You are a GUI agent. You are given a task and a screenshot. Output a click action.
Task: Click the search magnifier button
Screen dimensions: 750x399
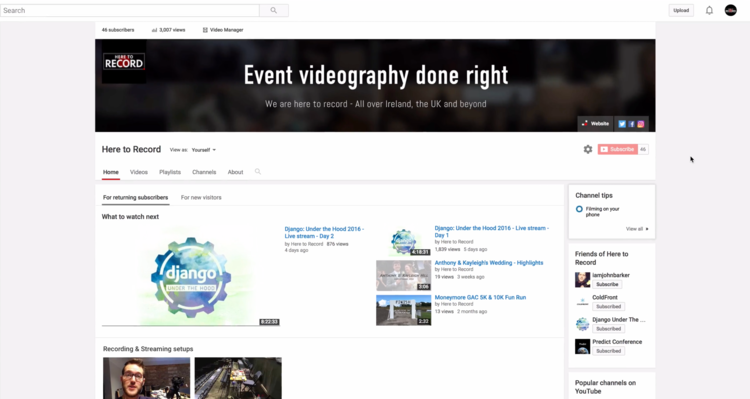(x=274, y=10)
